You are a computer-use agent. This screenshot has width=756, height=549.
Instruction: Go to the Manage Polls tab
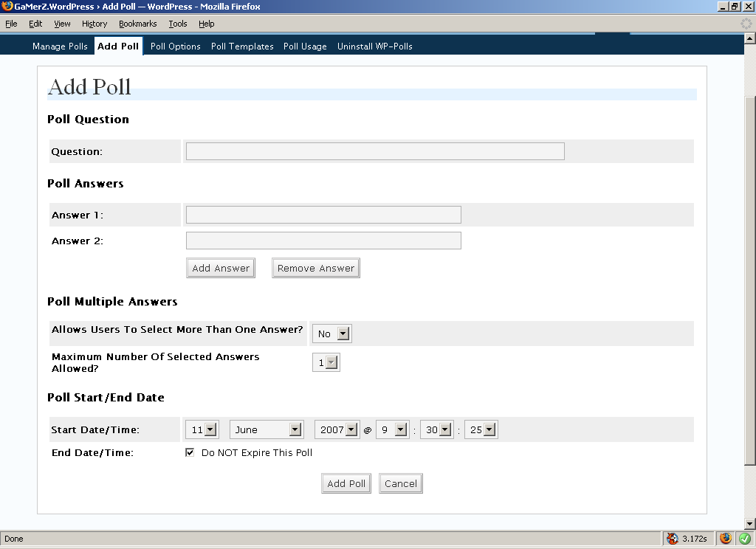60,46
